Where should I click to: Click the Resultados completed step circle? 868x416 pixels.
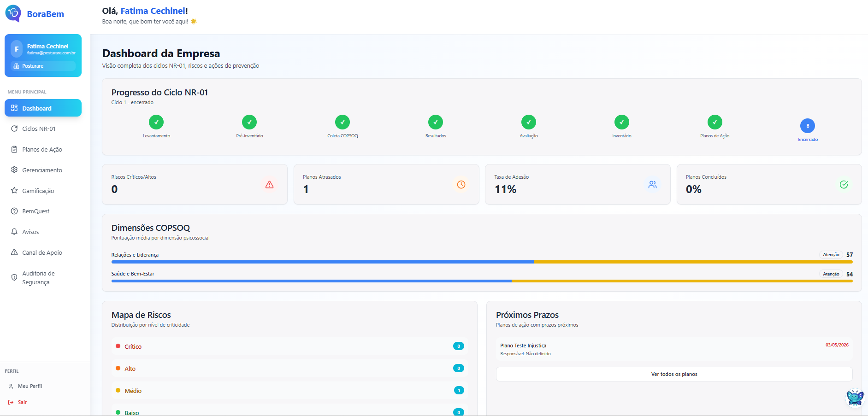point(436,122)
